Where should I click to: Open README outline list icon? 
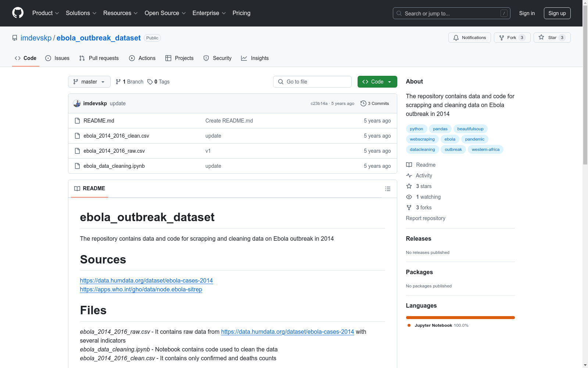[387, 189]
